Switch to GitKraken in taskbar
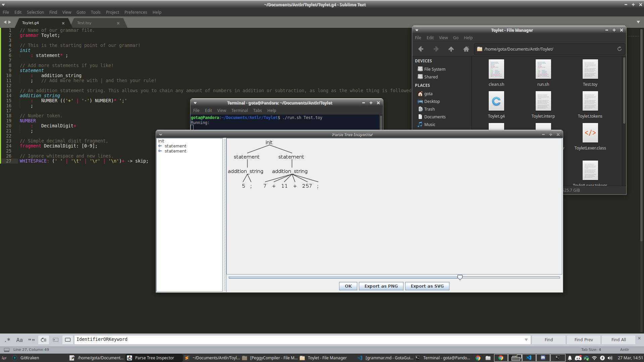This screenshot has height=362, width=644. pyautogui.click(x=26, y=358)
